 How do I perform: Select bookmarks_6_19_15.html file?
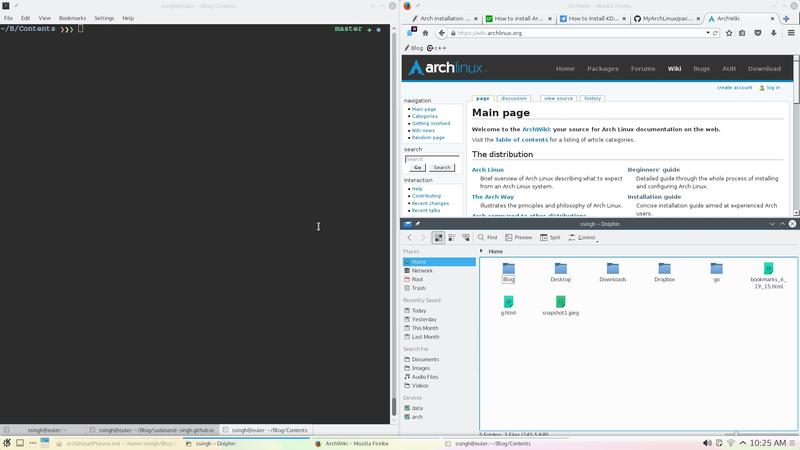768,276
